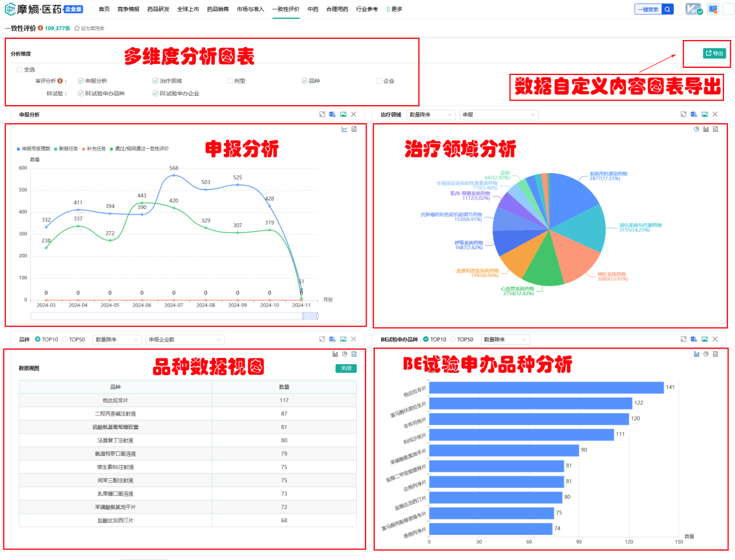Open the 药品研发 menu
Image resolution: width=735 pixels, height=560 pixels.
pyautogui.click(x=158, y=9)
